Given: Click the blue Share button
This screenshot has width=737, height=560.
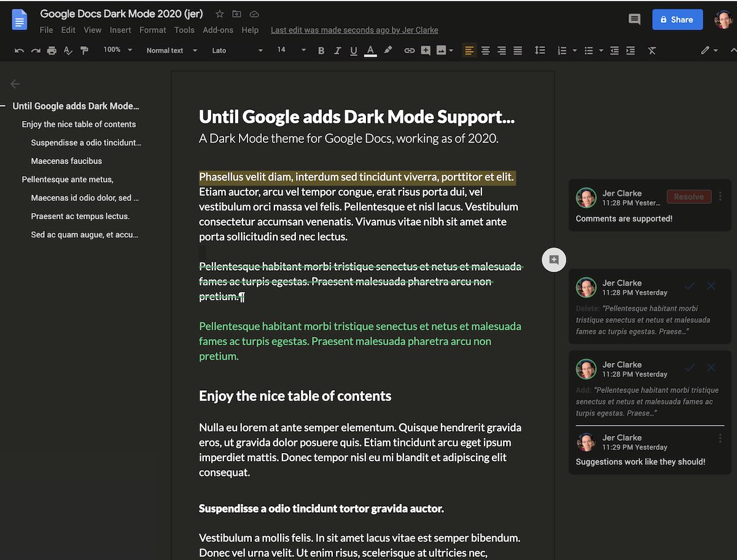Looking at the screenshot, I should pyautogui.click(x=677, y=20).
